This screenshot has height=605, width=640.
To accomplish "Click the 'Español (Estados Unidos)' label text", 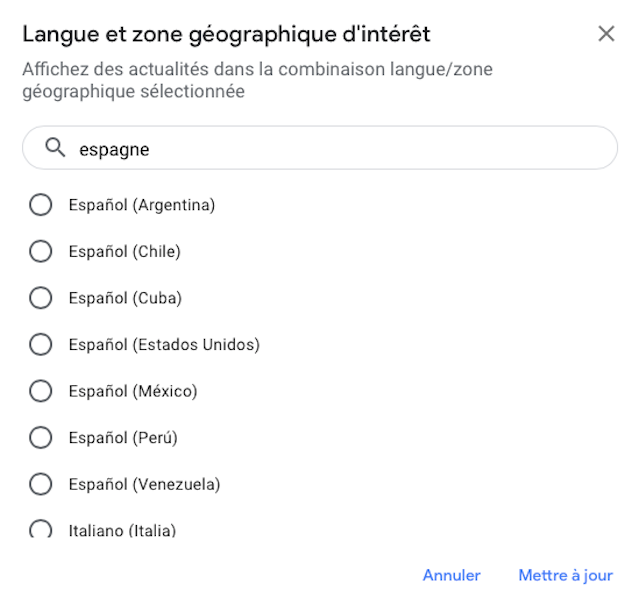I will tap(164, 345).
